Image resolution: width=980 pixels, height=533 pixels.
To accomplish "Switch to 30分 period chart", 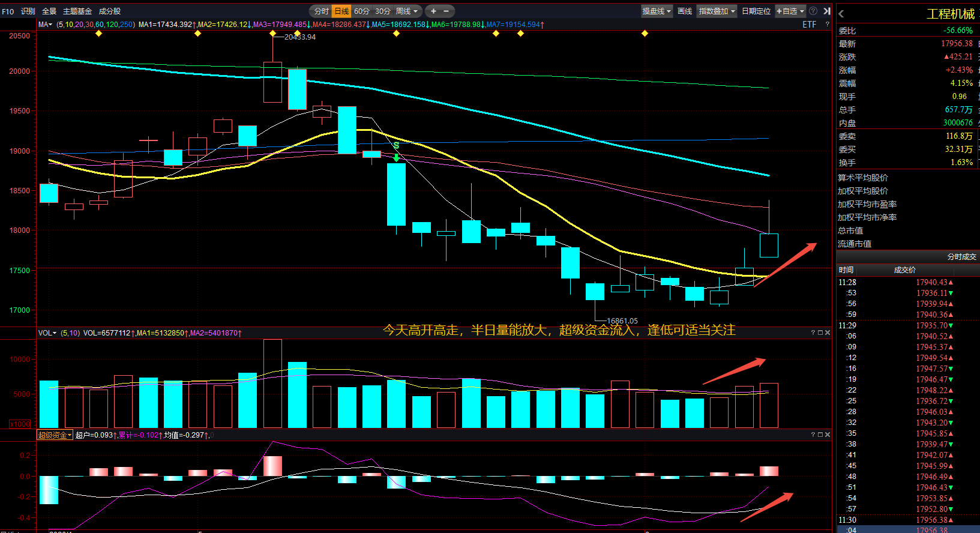I will tap(383, 11).
